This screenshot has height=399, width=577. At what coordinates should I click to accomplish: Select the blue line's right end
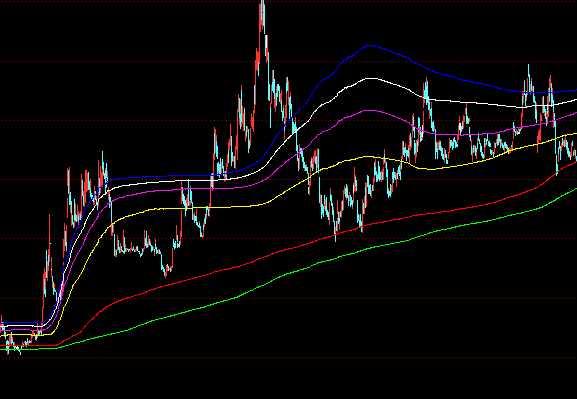(574, 91)
